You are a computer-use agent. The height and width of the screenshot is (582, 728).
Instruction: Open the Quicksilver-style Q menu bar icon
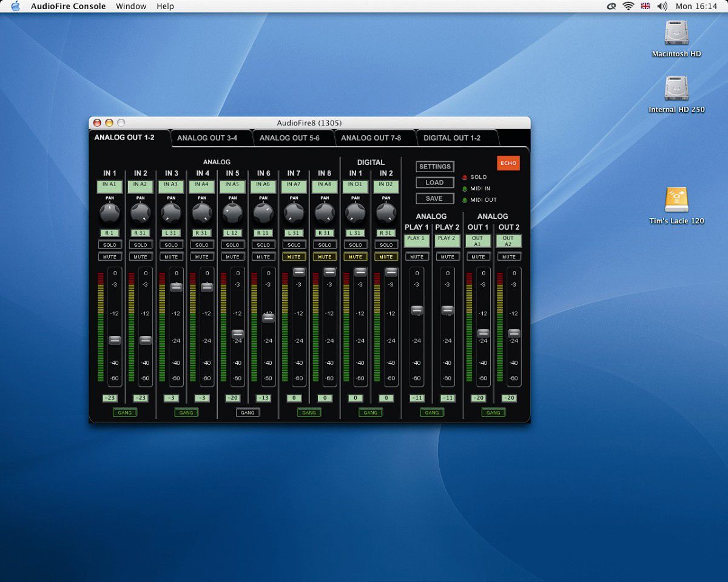612,6
